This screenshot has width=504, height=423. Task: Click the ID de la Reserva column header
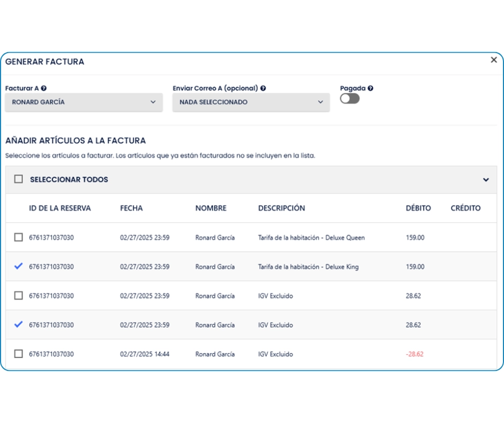(60, 208)
